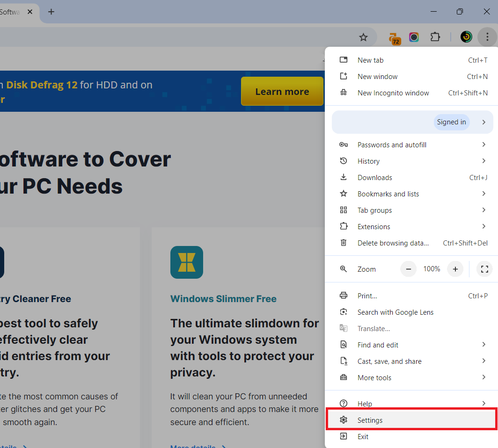Open the Extensions puzzle piece toolbar button
This screenshot has width=498, height=448.
click(435, 37)
